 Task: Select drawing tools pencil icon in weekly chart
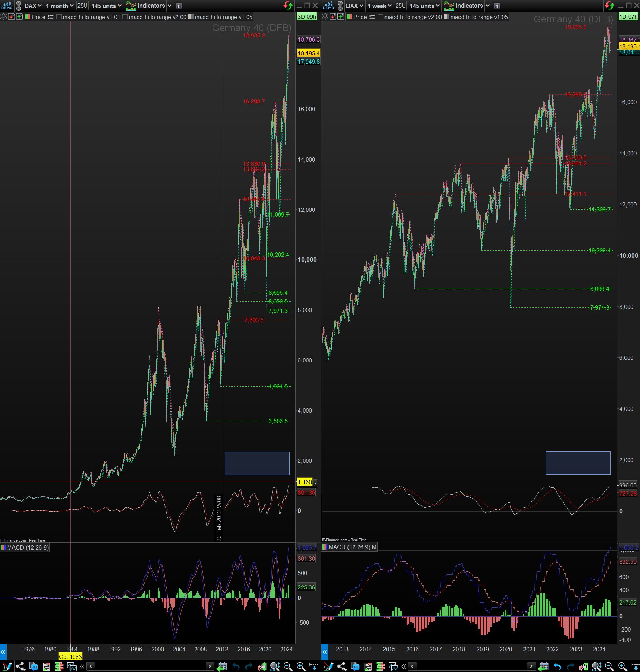point(328,666)
